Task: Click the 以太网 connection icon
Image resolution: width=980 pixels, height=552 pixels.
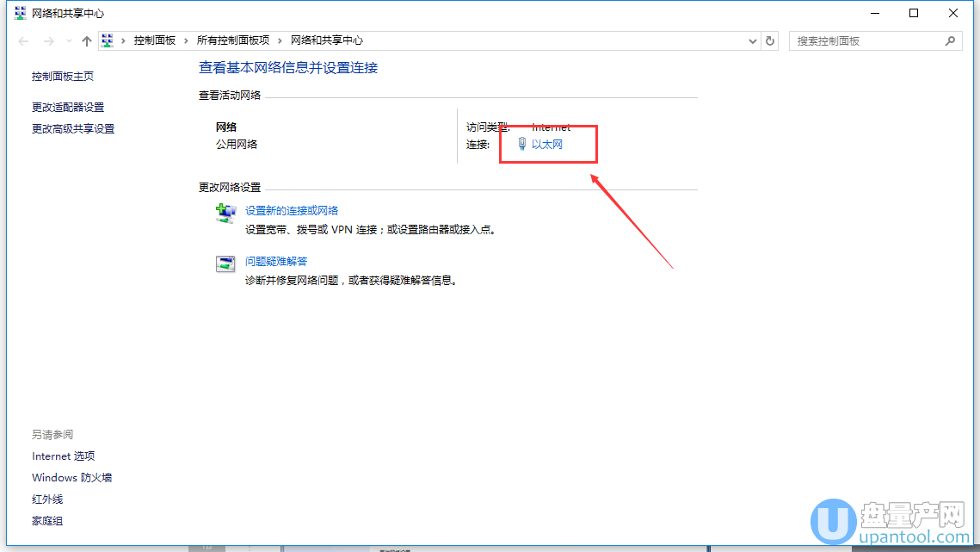Action: pyautogui.click(x=521, y=144)
